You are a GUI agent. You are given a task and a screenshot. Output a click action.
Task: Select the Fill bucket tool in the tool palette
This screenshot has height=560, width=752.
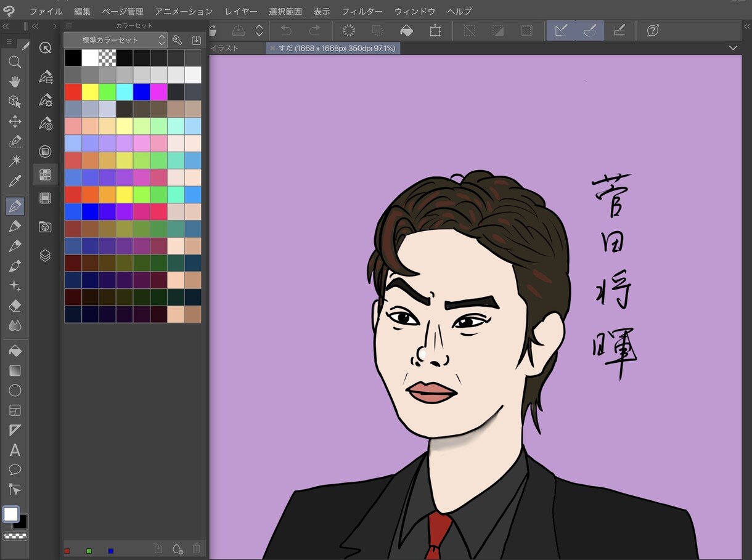pos(15,351)
